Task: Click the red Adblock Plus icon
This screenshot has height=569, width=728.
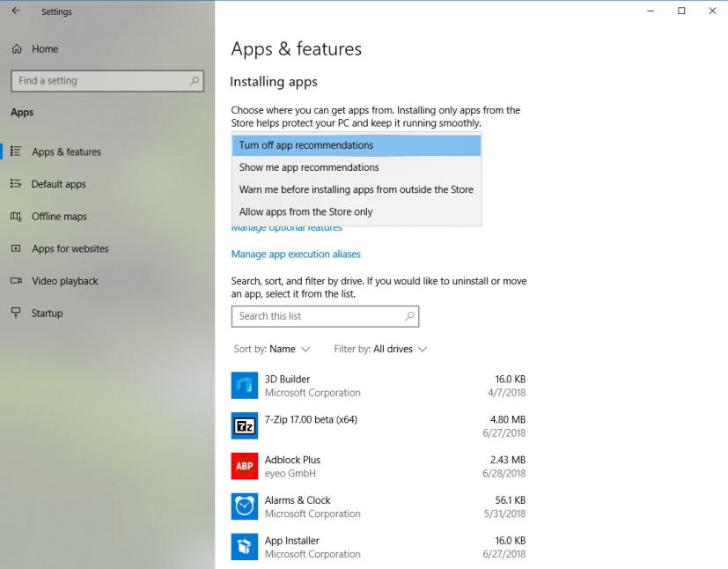Action: [244, 465]
